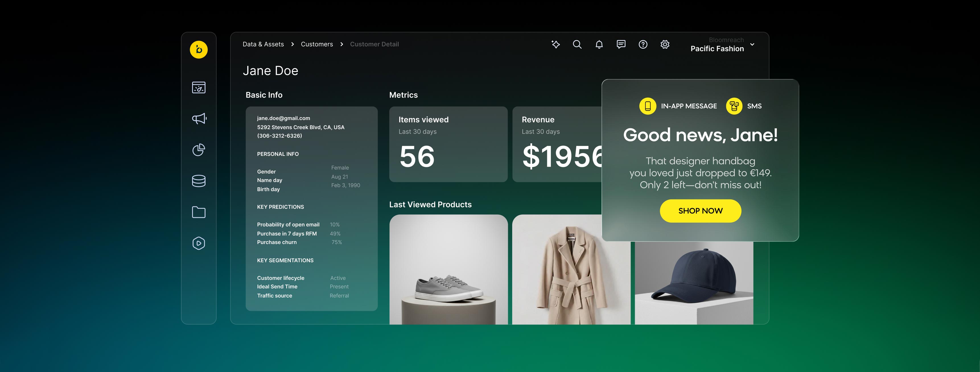Open the campaigns megaphone icon
Screen dimensions: 980x372
(x=199, y=119)
